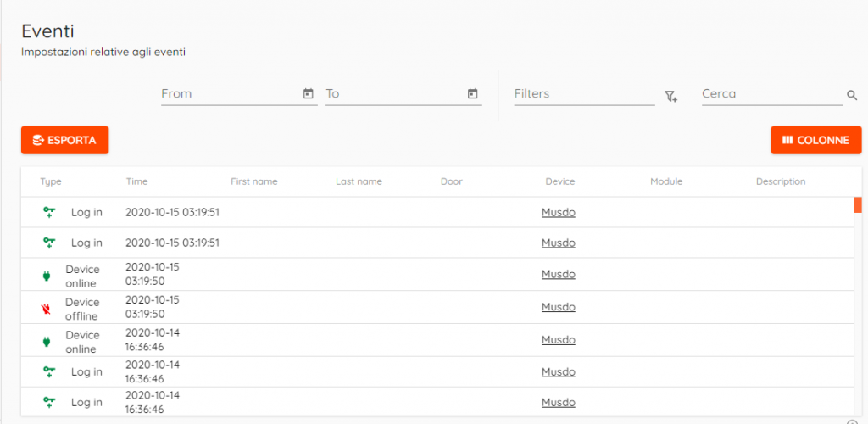Export events with the ESPORTA button
The height and width of the screenshot is (424, 868).
(x=64, y=140)
